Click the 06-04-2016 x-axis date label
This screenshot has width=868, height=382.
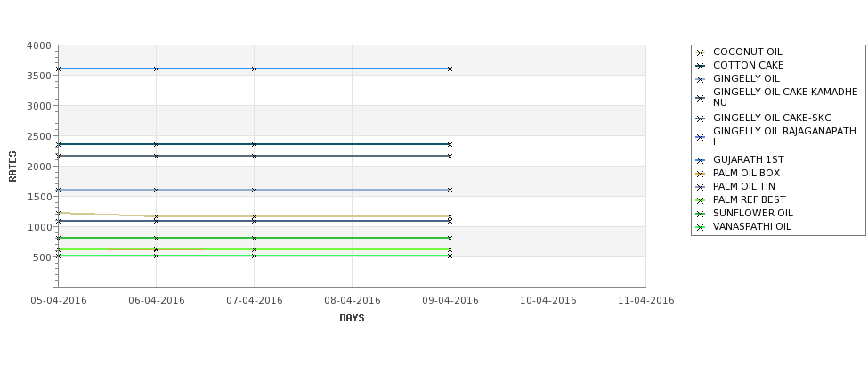point(157,301)
